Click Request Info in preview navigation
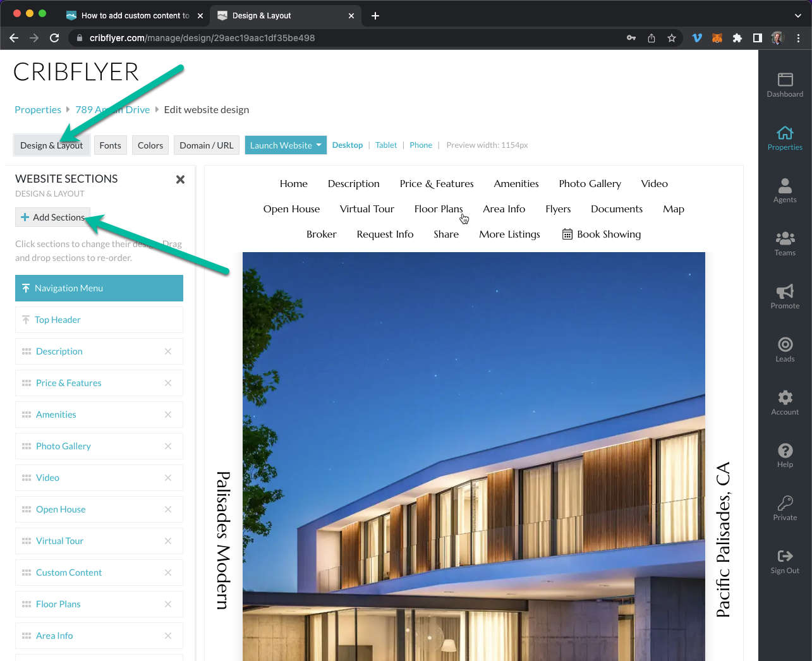Image resolution: width=812 pixels, height=661 pixels. point(385,234)
